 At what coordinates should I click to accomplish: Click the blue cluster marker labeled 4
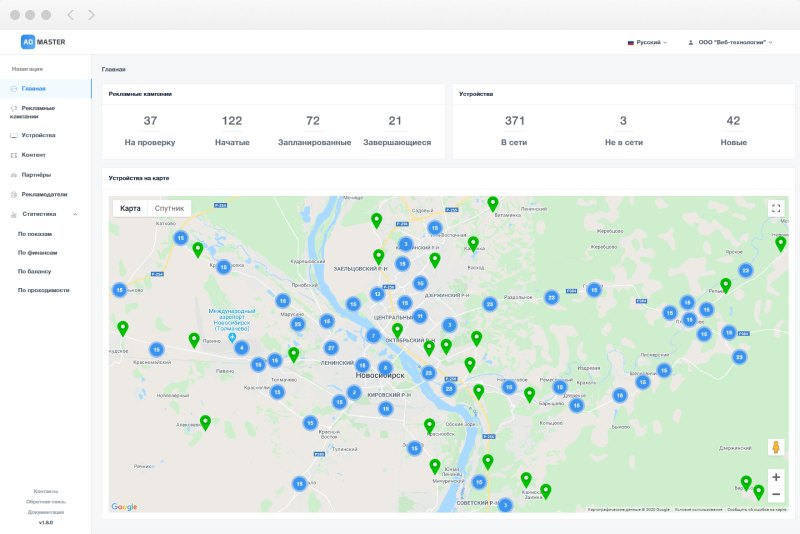pos(241,348)
